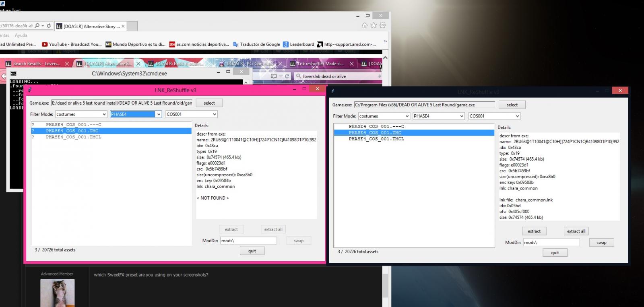
Task: Open the 'costumes' filter dropdown in pink window
Action: 81,114
